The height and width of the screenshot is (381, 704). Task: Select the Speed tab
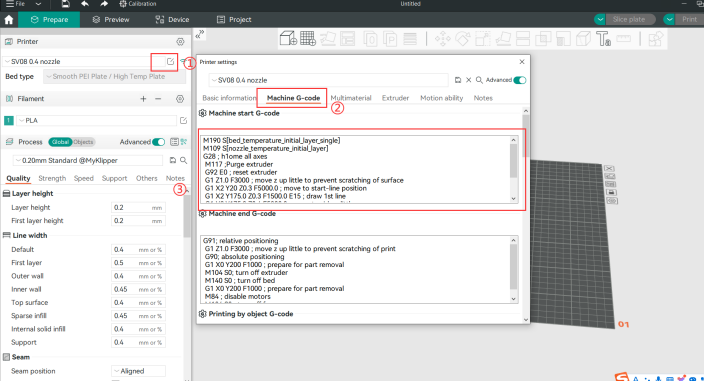coord(84,178)
